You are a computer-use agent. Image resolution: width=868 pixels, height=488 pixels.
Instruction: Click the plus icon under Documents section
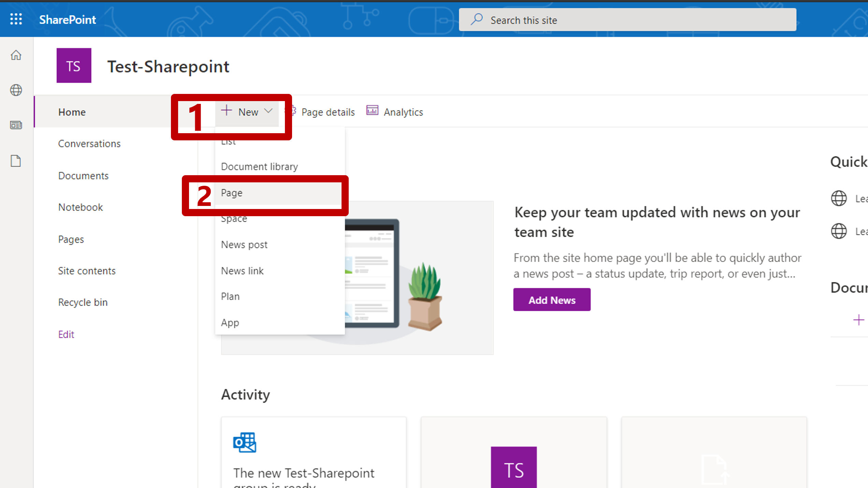tap(858, 320)
